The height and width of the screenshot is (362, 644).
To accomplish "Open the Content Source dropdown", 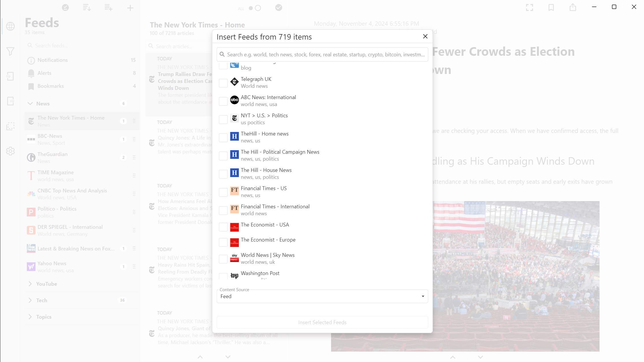I will tap(322, 296).
